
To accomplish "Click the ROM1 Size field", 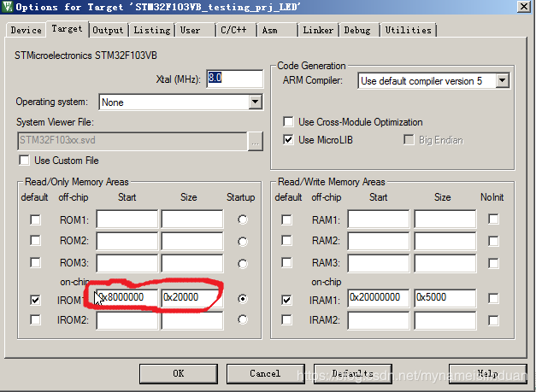I will [192, 219].
